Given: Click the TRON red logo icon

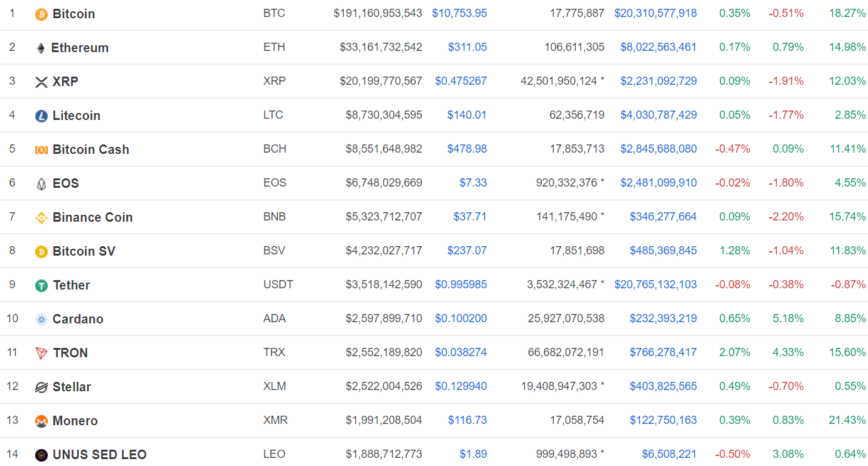Looking at the screenshot, I should [x=41, y=354].
